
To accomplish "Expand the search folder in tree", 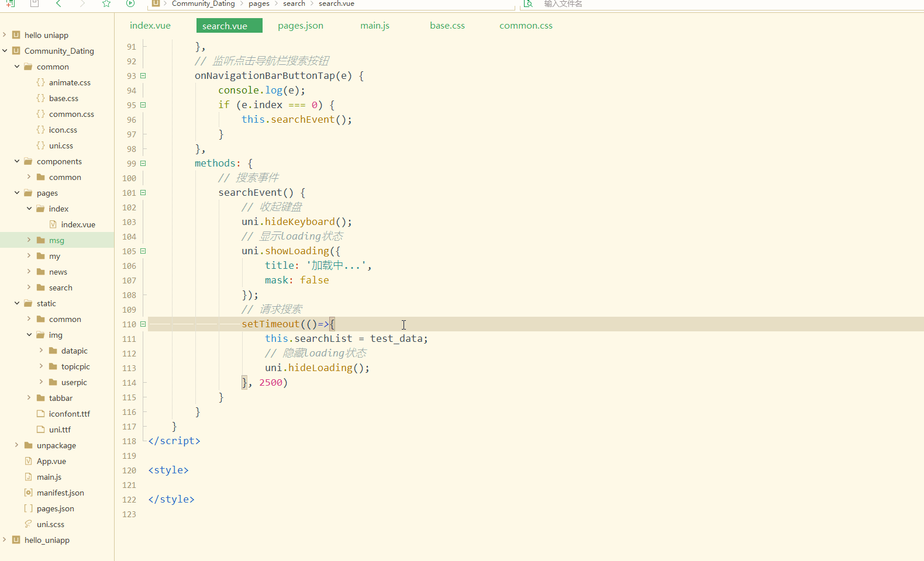I will click(29, 288).
